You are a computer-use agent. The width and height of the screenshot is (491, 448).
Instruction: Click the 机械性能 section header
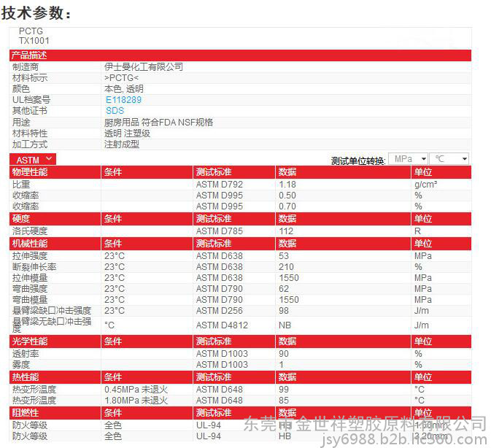29,243
